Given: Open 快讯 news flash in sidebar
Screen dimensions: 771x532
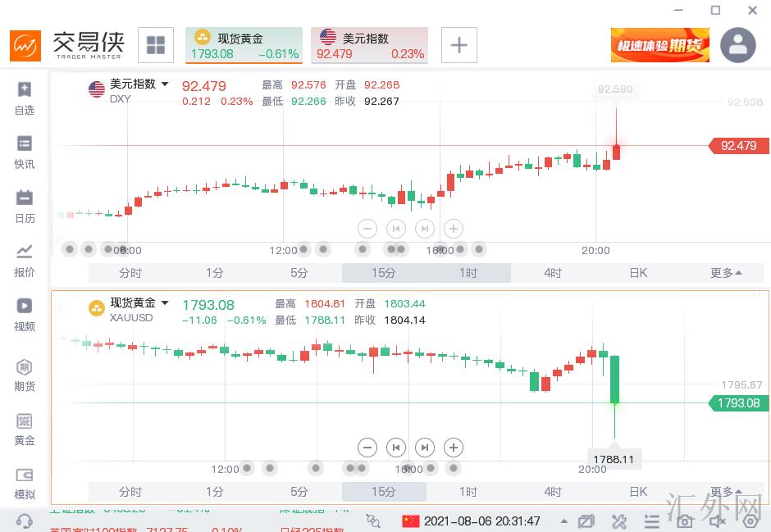Looking at the screenshot, I should (24, 152).
